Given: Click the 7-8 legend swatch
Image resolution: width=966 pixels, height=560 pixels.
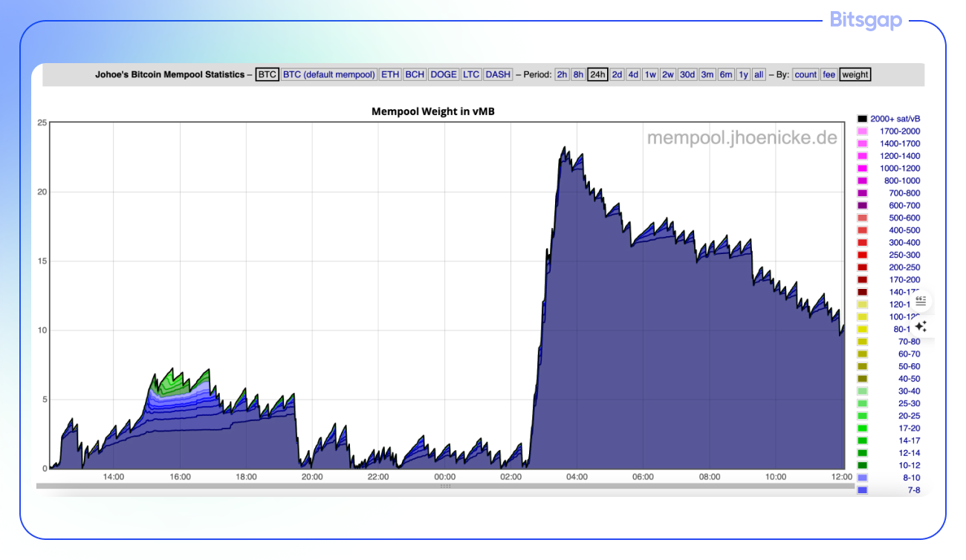Looking at the screenshot, I should pyautogui.click(x=863, y=490).
